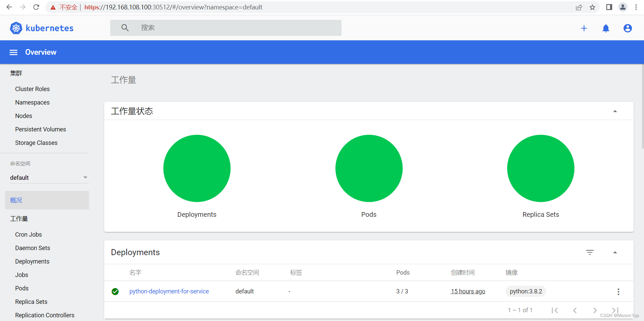
Task: Select Nodes in the sidebar
Action: (24, 116)
